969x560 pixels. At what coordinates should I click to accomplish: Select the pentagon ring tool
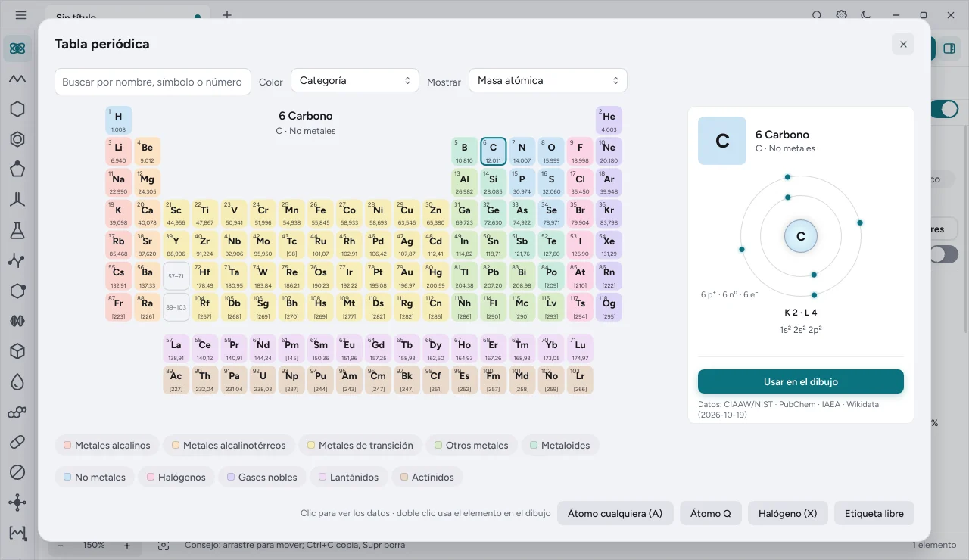pos(17,170)
